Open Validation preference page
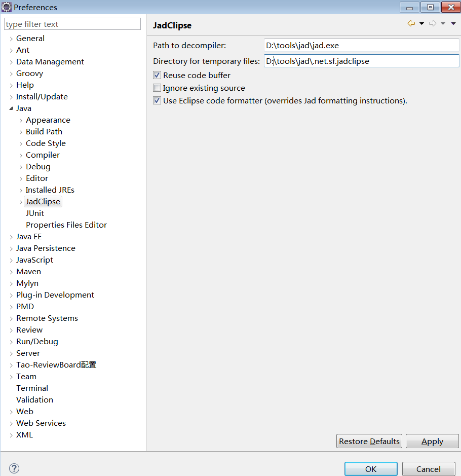 (34, 400)
